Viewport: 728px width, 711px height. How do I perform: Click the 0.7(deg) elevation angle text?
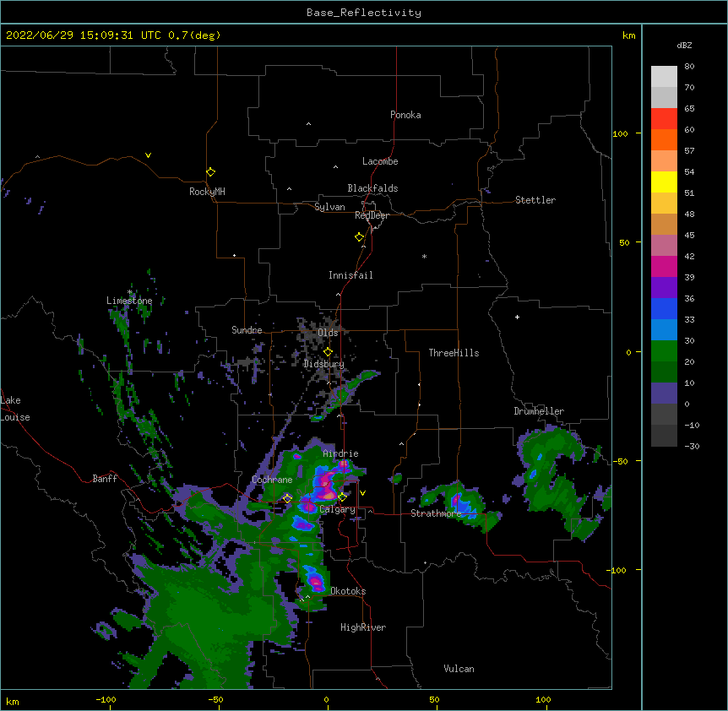(x=194, y=35)
